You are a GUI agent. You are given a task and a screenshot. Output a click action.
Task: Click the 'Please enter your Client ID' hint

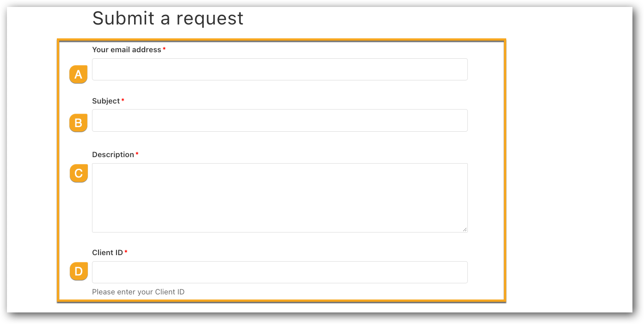tap(138, 292)
